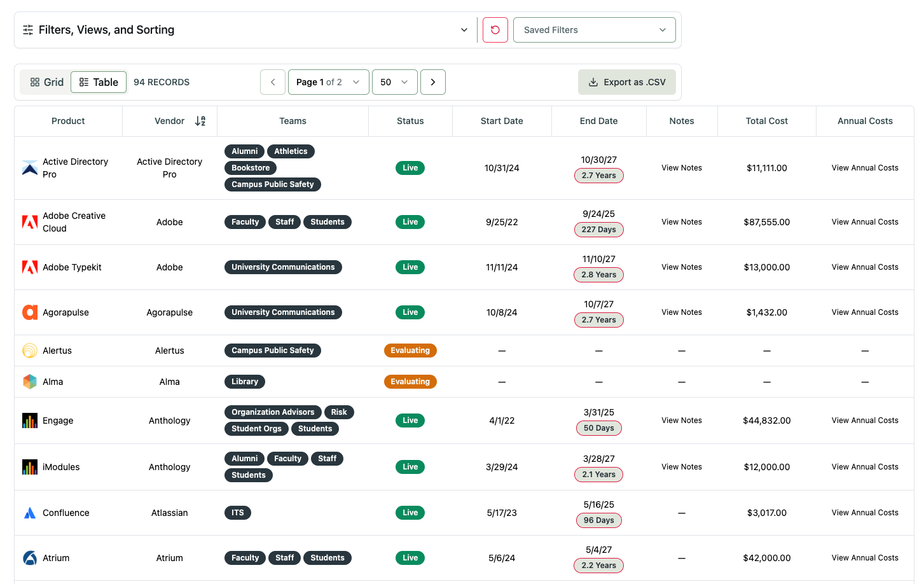The image size is (924, 584).
Task: Click the red reset filters icon
Action: pyautogui.click(x=495, y=29)
